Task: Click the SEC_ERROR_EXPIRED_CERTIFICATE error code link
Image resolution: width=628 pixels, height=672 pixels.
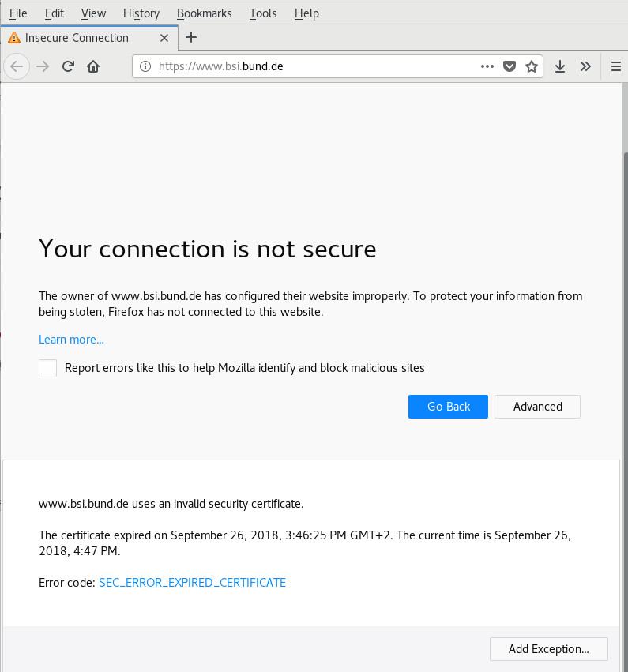Action: [192, 583]
